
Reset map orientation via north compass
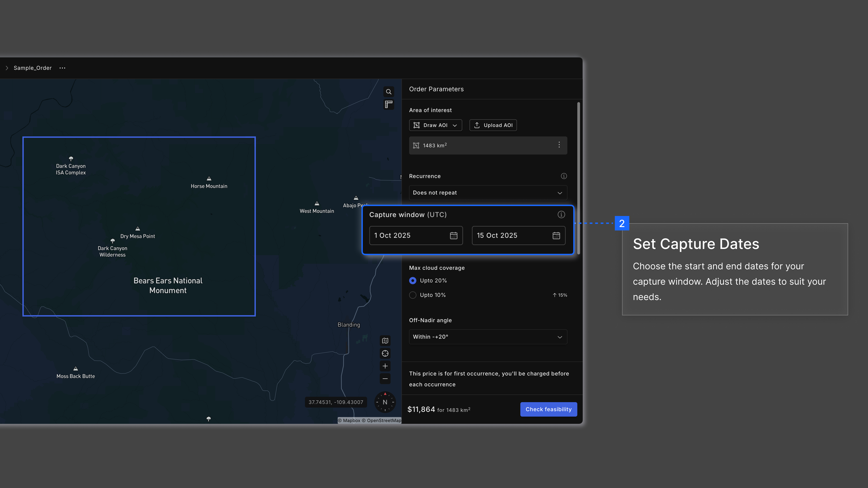(385, 402)
